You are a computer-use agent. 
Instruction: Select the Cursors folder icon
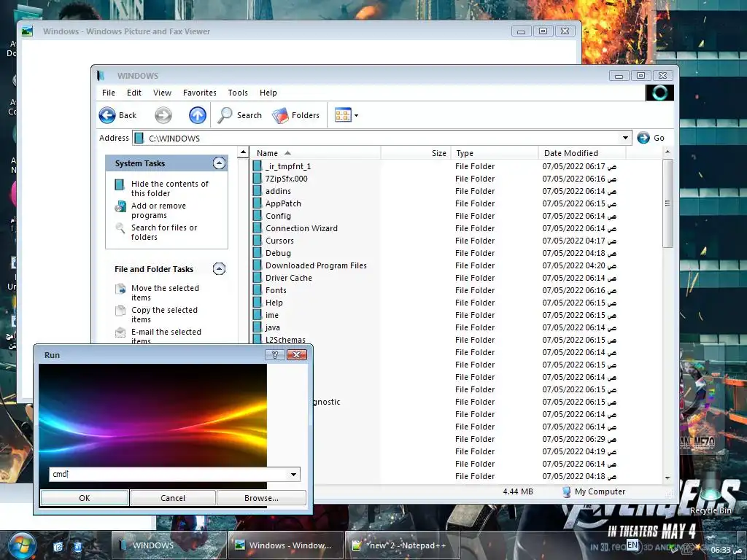[258, 241]
